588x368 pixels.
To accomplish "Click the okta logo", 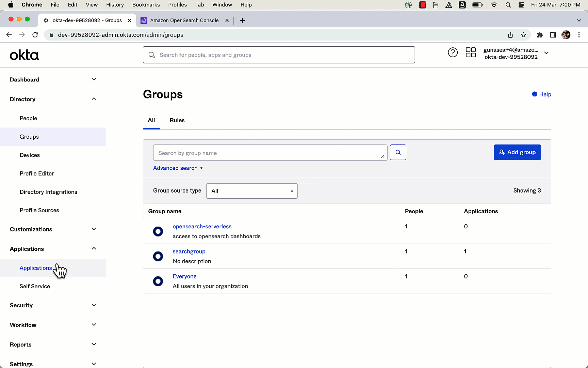I will click(24, 55).
